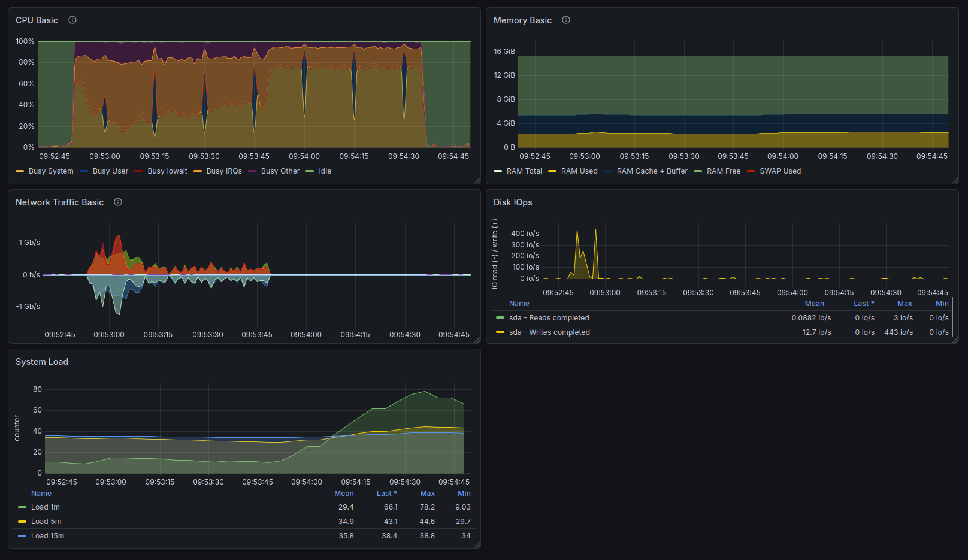Click the Load 15m blue color swatch

pos(22,536)
